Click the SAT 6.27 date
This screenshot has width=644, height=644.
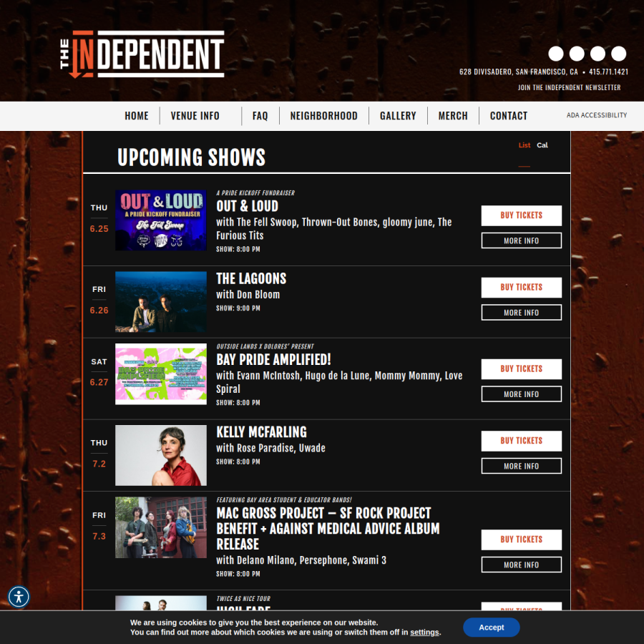coord(99,372)
